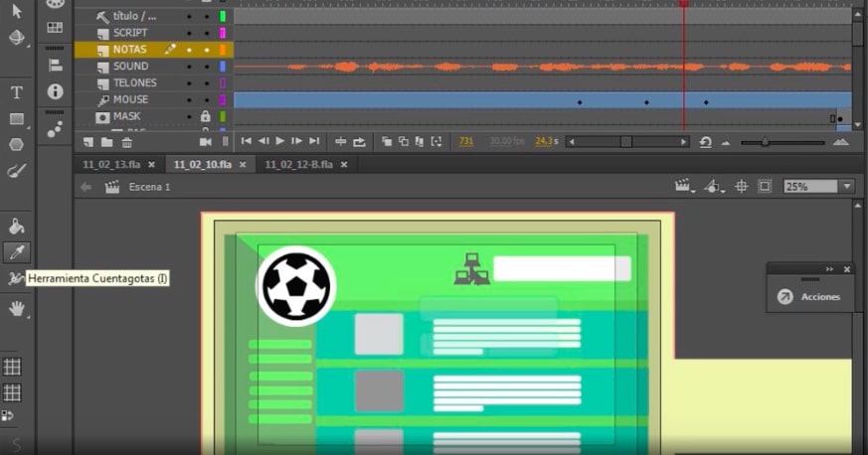Toggle visibility of SCRIPT layer
This screenshot has width=868, height=455.
[189, 33]
